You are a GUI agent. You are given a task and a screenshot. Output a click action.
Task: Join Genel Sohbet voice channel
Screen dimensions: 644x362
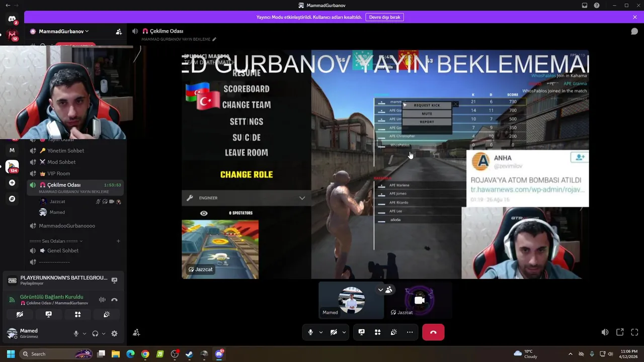point(75,250)
